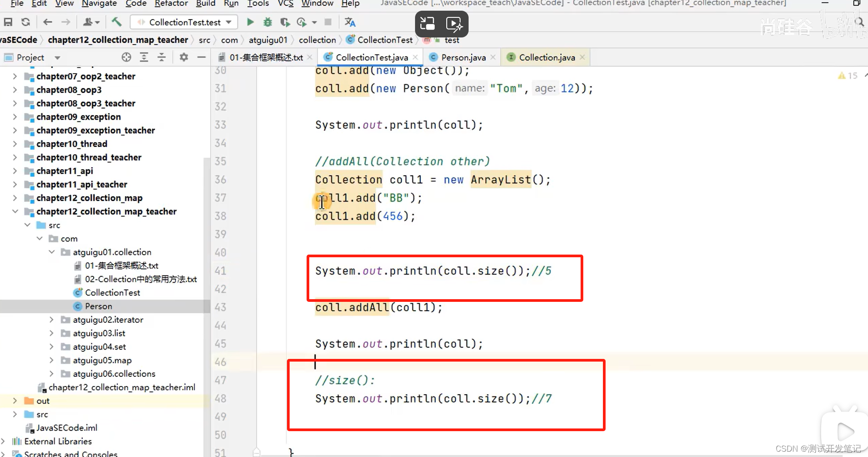868x457 pixels.
Task: Run CollectionTest.test with green play icon
Action: coord(250,22)
